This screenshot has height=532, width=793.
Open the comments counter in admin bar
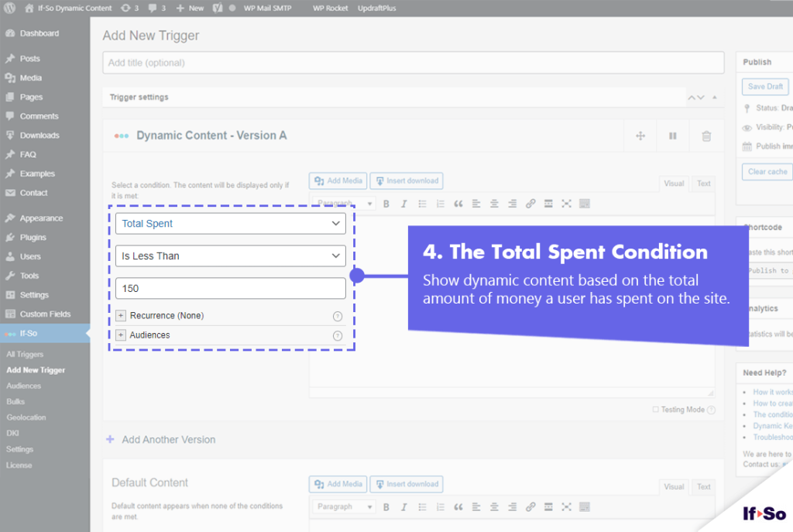156,8
